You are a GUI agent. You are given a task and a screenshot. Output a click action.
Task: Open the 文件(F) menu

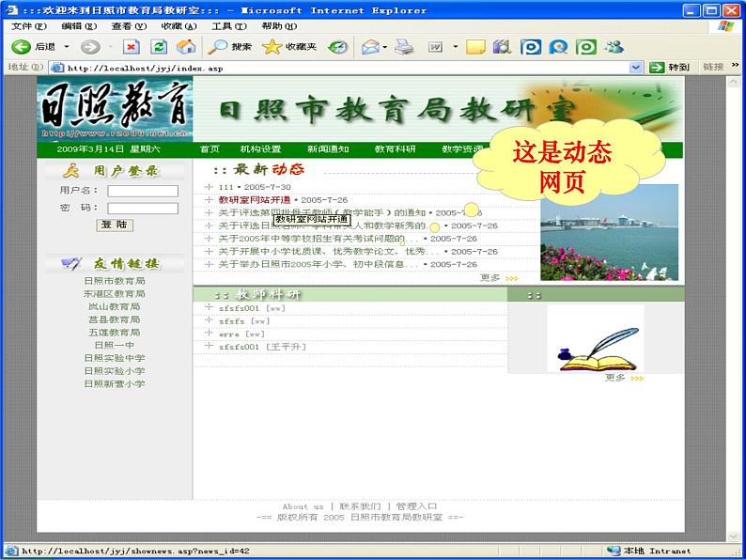(22, 26)
